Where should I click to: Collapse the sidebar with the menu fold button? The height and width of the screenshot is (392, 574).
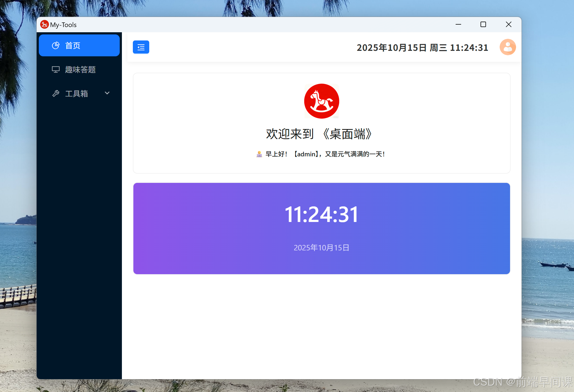141,47
